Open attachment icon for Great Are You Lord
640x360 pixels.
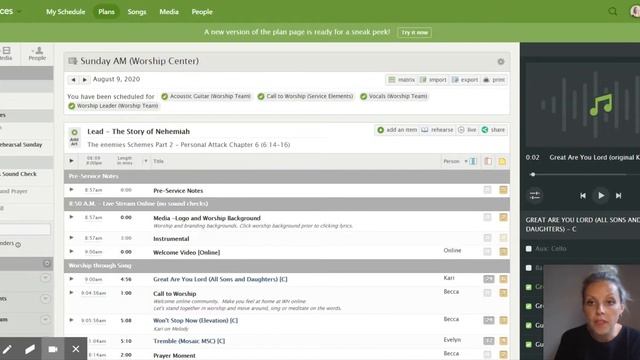(488, 279)
